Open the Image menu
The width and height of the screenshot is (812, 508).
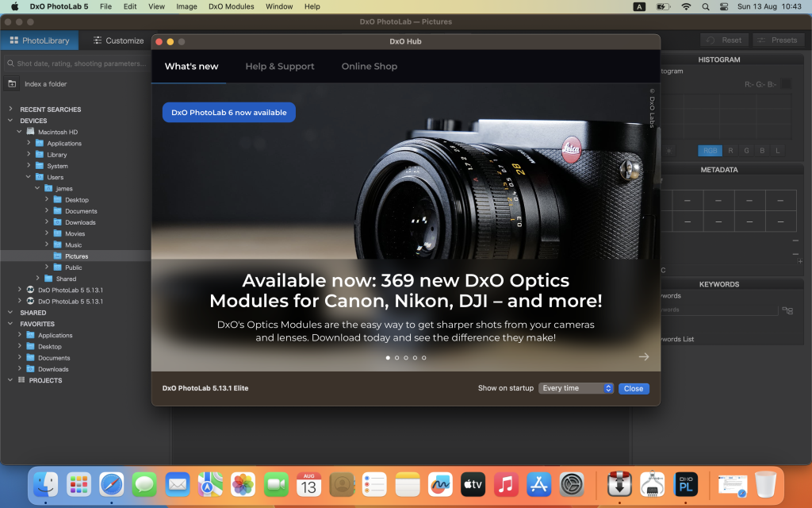coord(186,6)
